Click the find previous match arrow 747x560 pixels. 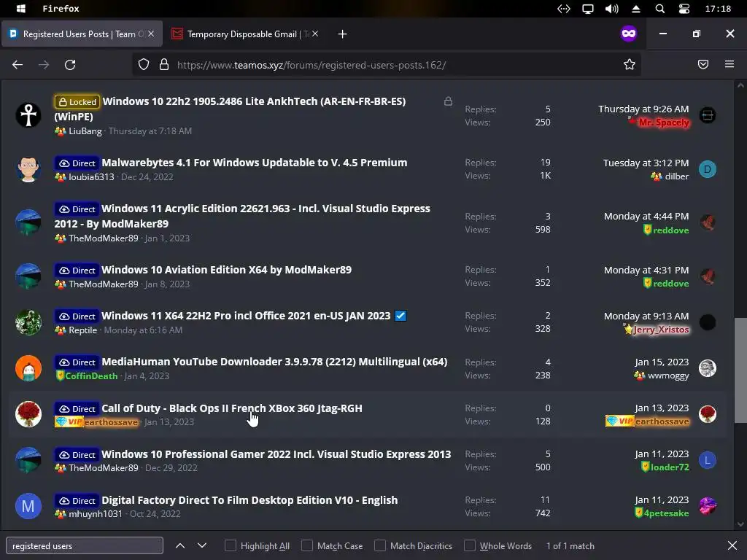click(x=180, y=545)
